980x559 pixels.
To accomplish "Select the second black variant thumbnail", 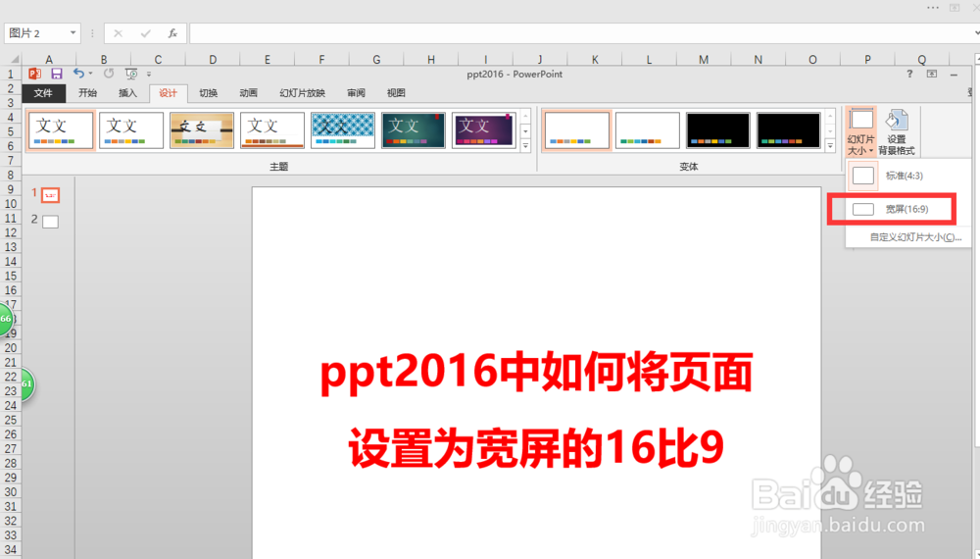I will [x=789, y=130].
